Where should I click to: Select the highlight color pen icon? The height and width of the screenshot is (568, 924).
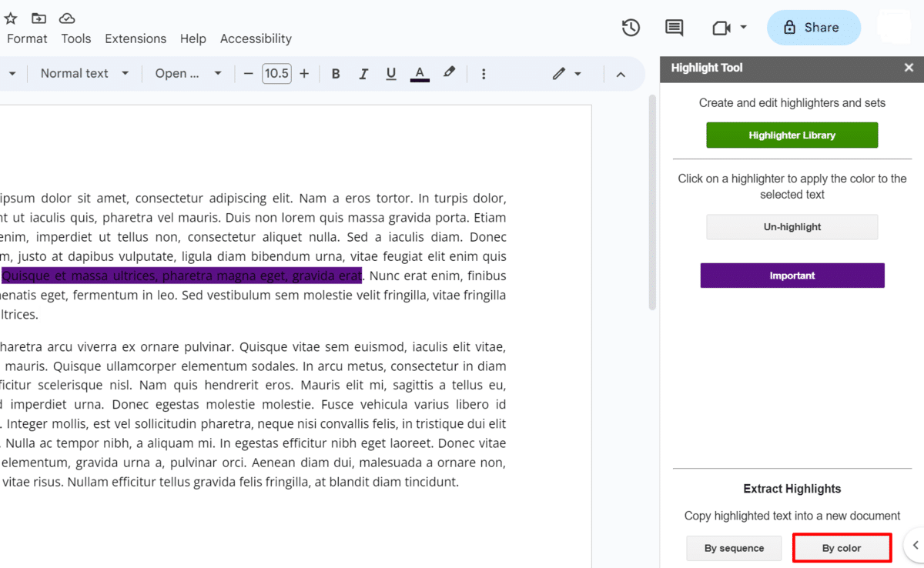click(450, 73)
